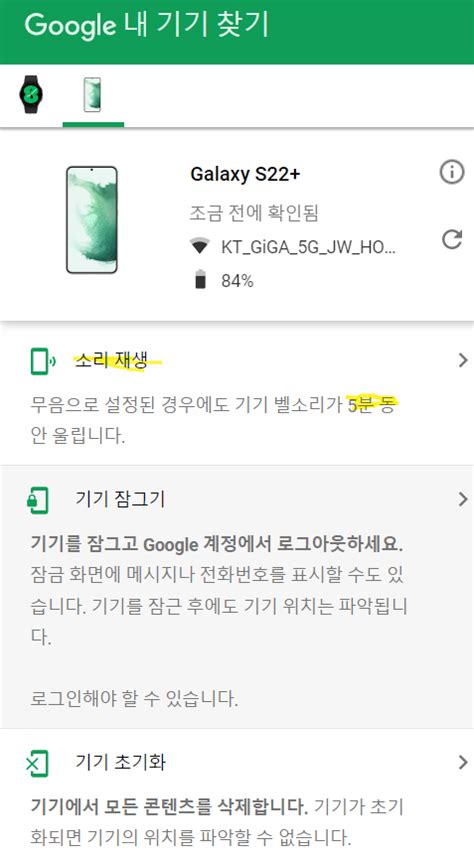Click the 기기 초기화 label
The image size is (474, 857).
pos(120,762)
